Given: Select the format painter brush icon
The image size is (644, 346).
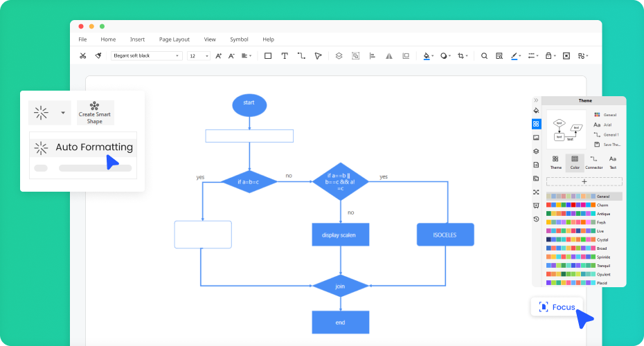Looking at the screenshot, I should pos(99,56).
